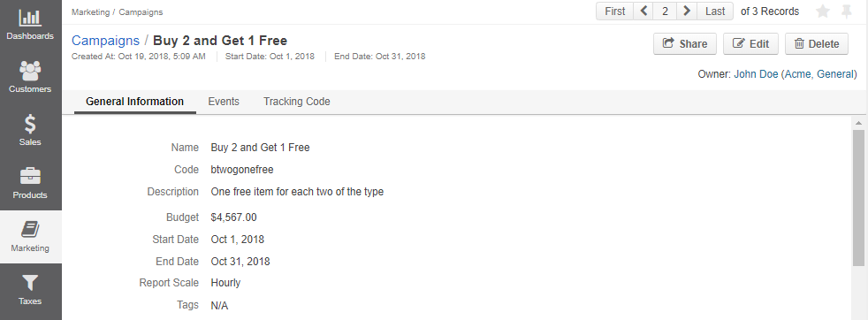This screenshot has width=868, height=320.
Task: Open the Customers sidebar icon
Action: (x=30, y=71)
